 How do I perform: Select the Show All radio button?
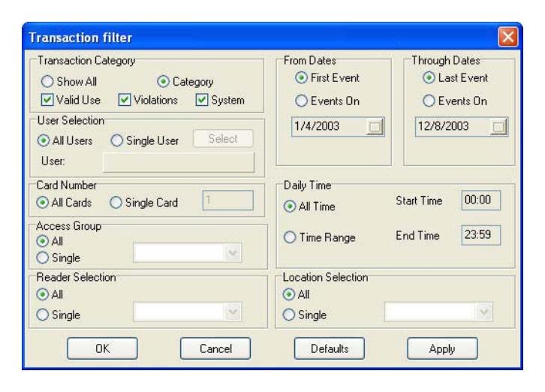tap(47, 81)
